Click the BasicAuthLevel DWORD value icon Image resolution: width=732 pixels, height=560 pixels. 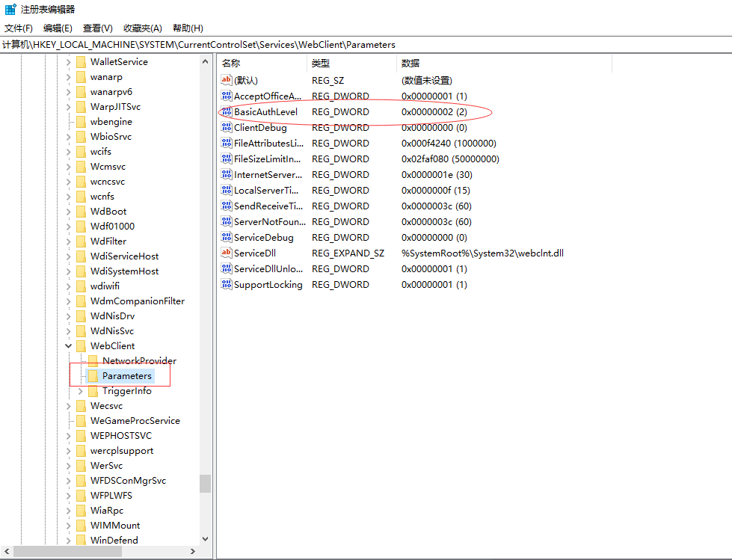pos(227,112)
